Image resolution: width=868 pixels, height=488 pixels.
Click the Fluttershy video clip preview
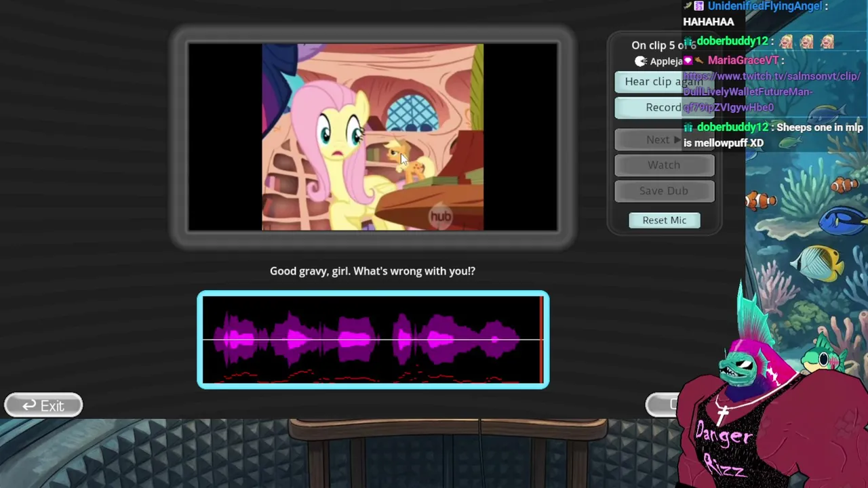click(x=373, y=137)
